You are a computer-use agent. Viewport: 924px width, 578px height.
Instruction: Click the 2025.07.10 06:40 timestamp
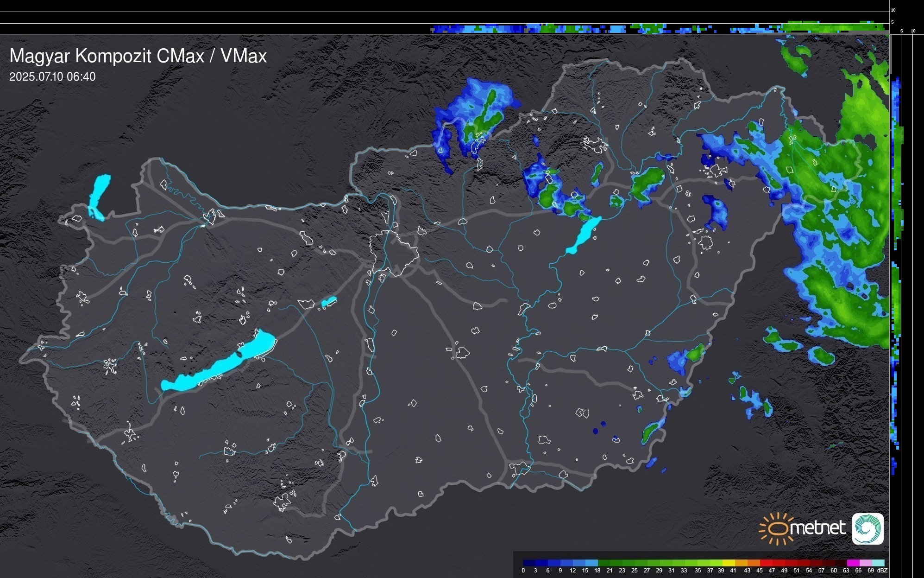coord(52,76)
